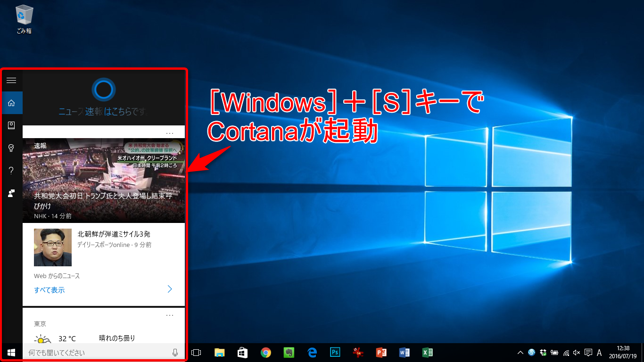
Task: Click NHK · 14 分前 source label
Action: pos(53,216)
